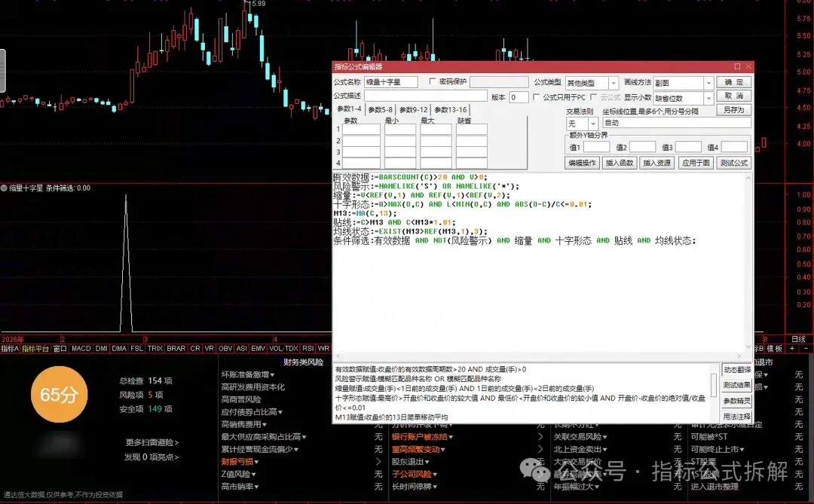Click the round marker before 缩量十字星 条件筛选
The width and height of the screenshot is (814, 504).
[5, 188]
